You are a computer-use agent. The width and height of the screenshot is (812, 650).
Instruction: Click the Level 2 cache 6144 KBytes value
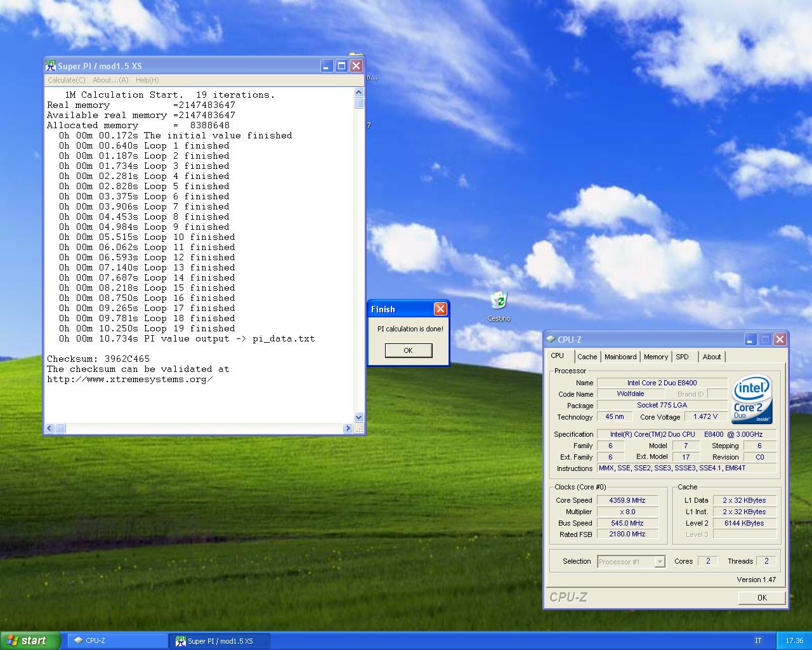click(744, 523)
